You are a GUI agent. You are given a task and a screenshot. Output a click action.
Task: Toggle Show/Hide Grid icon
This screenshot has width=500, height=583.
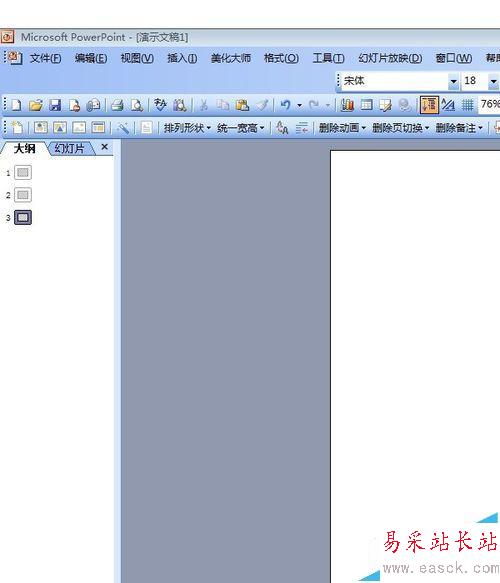pyautogui.click(x=467, y=105)
